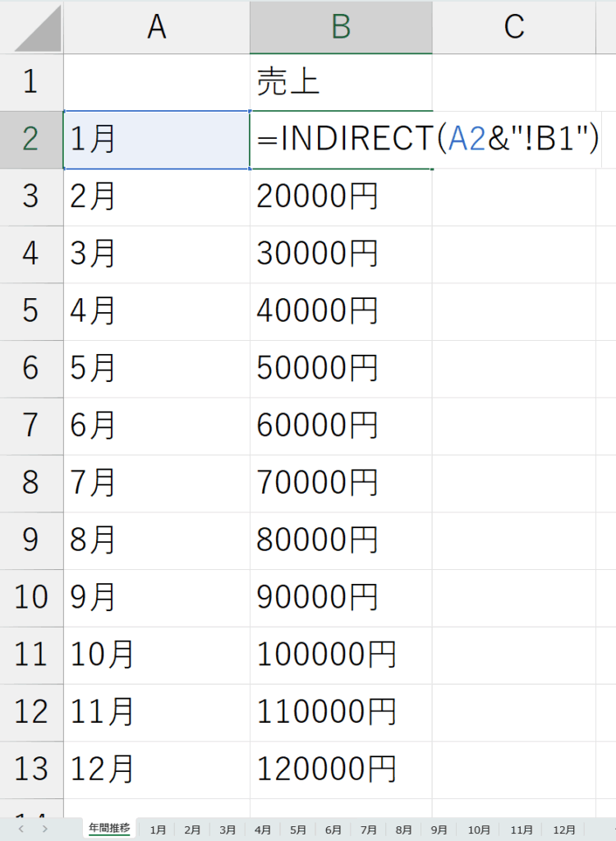
Task: Open the 1月 sheet tab
Action: click(157, 830)
